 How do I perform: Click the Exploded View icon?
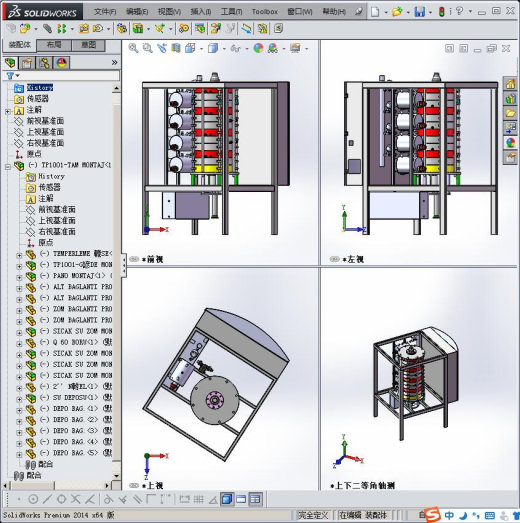(215, 29)
